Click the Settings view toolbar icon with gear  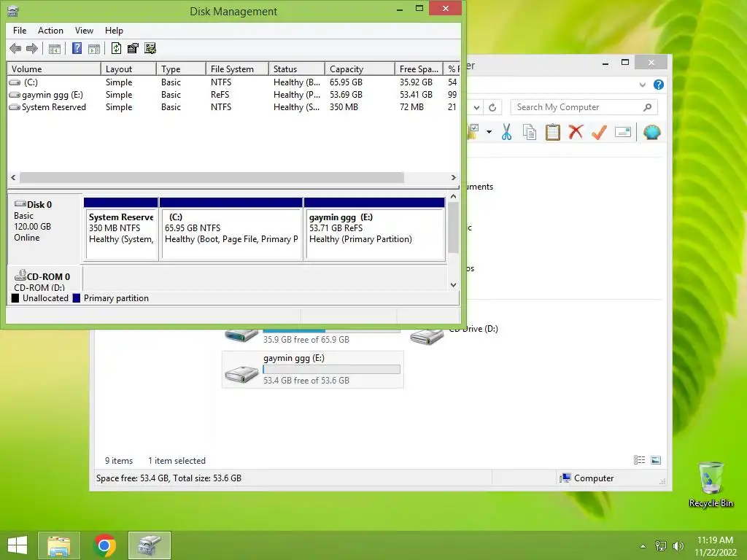(x=150, y=48)
